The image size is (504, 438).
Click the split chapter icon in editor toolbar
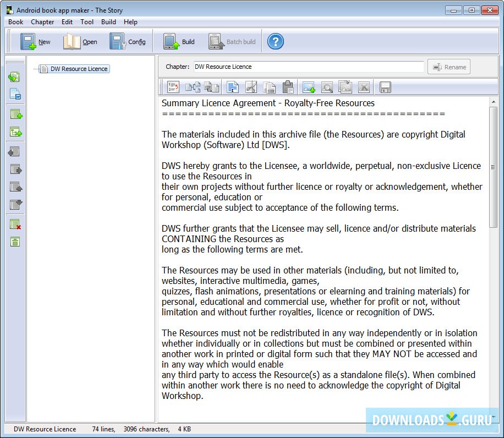(x=193, y=87)
